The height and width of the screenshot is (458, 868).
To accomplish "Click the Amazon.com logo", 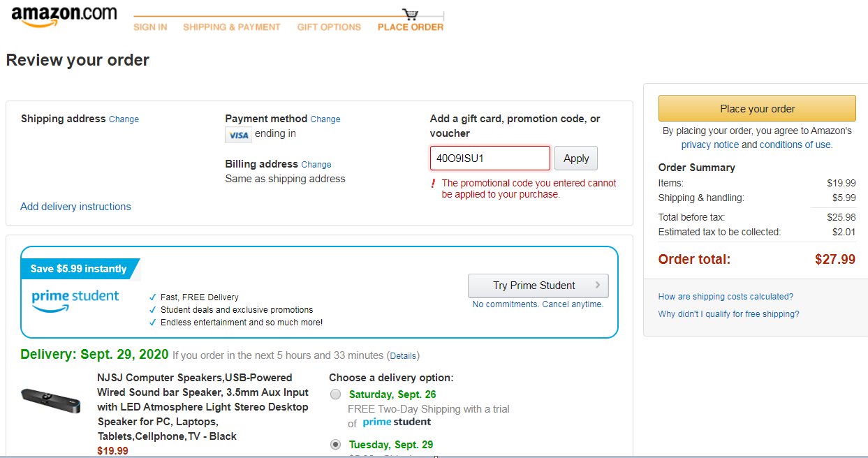I will coord(64,16).
